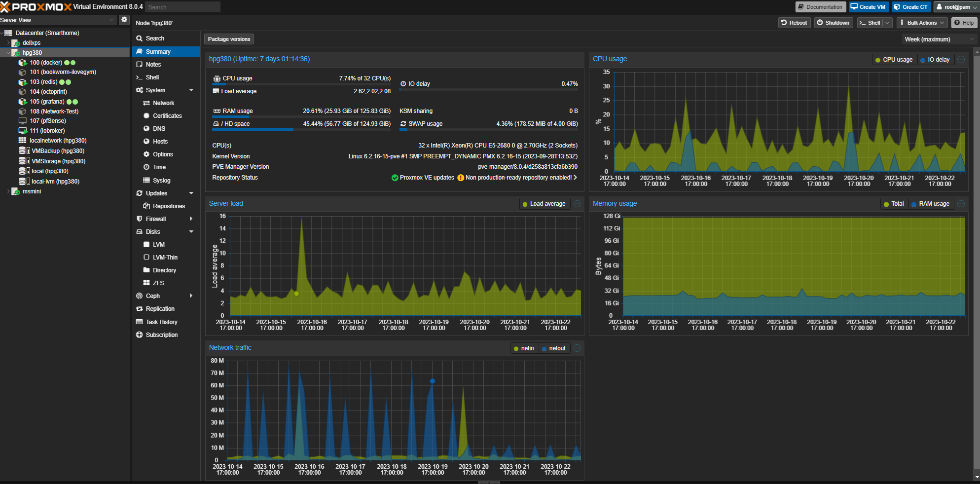Click the server view gear settings icon

coord(124,20)
